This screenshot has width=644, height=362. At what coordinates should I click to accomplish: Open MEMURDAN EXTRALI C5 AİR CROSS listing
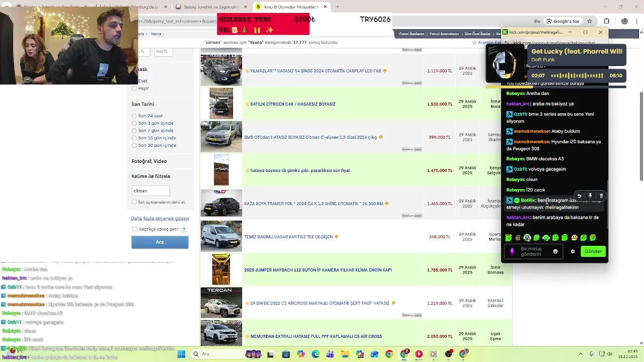316,336
